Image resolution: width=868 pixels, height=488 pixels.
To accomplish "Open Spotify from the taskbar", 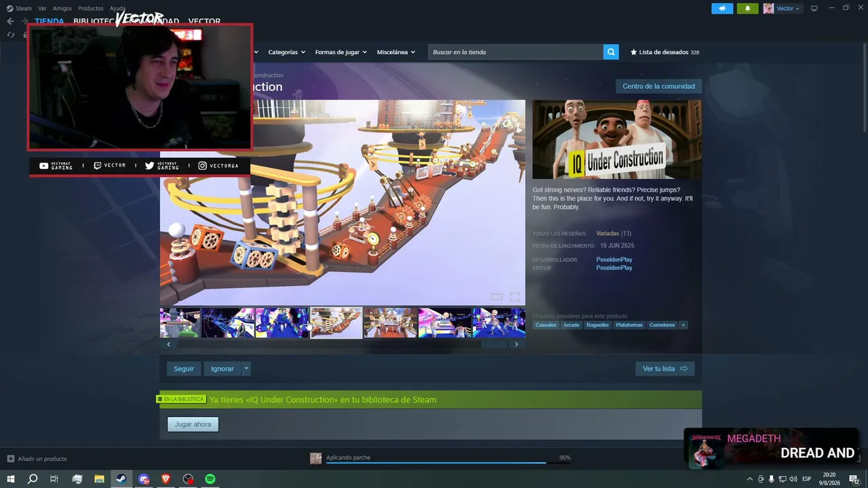I will [210, 479].
